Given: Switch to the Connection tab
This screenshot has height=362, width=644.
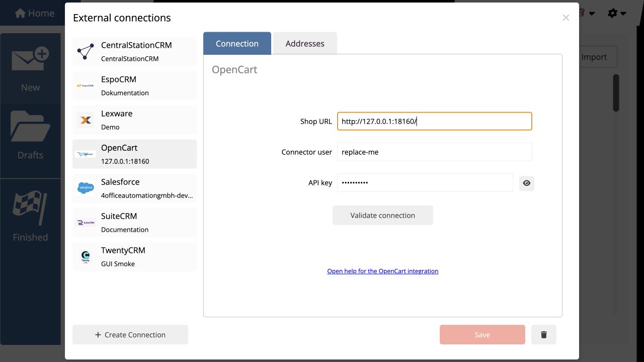Looking at the screenshot, I should 237,43.
